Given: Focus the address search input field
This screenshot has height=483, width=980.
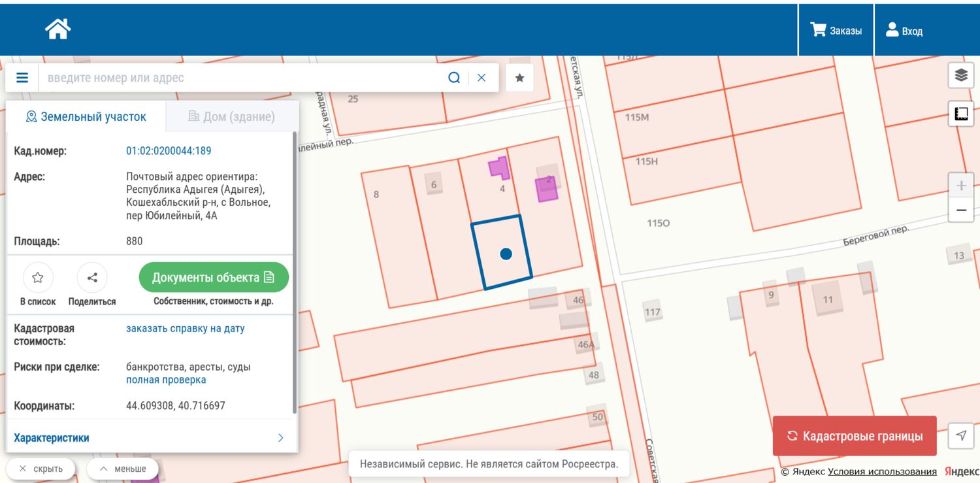Looking at the screenshot, I should 242,78.
